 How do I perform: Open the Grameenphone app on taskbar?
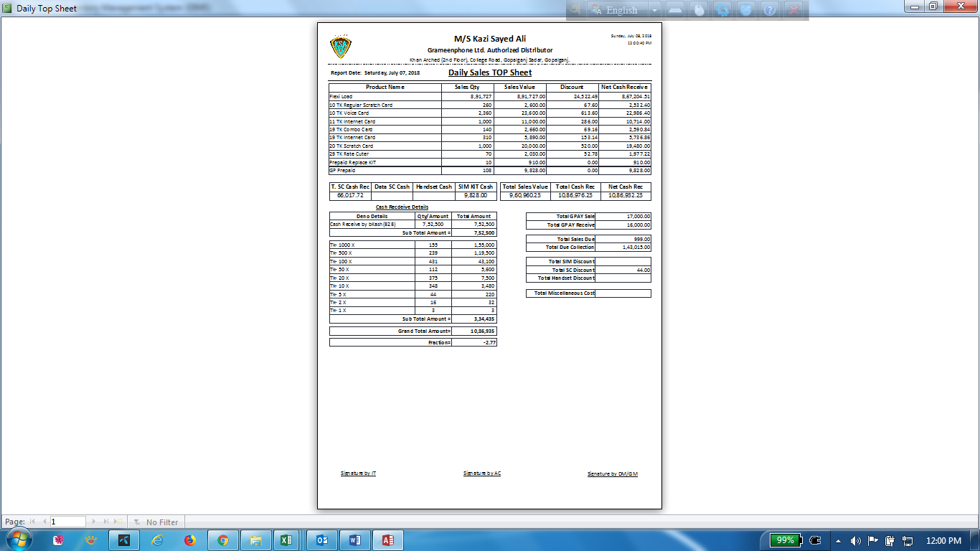(x=124, y=540)
